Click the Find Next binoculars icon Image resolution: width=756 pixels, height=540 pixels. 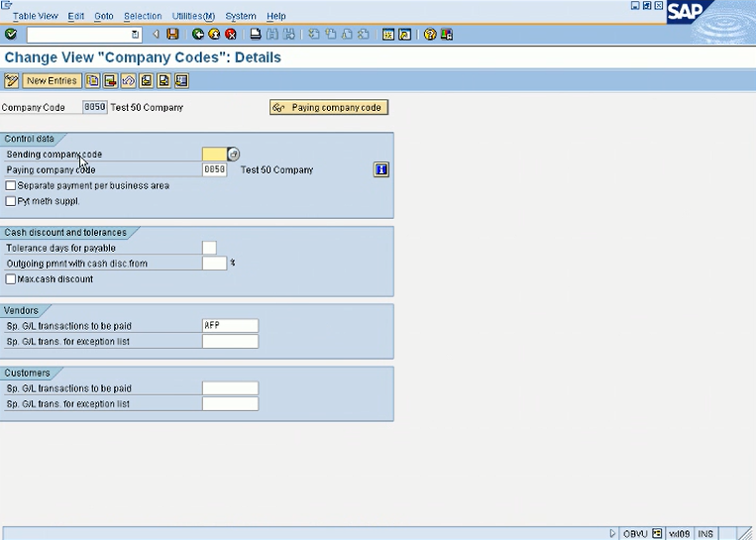(288, 35)
